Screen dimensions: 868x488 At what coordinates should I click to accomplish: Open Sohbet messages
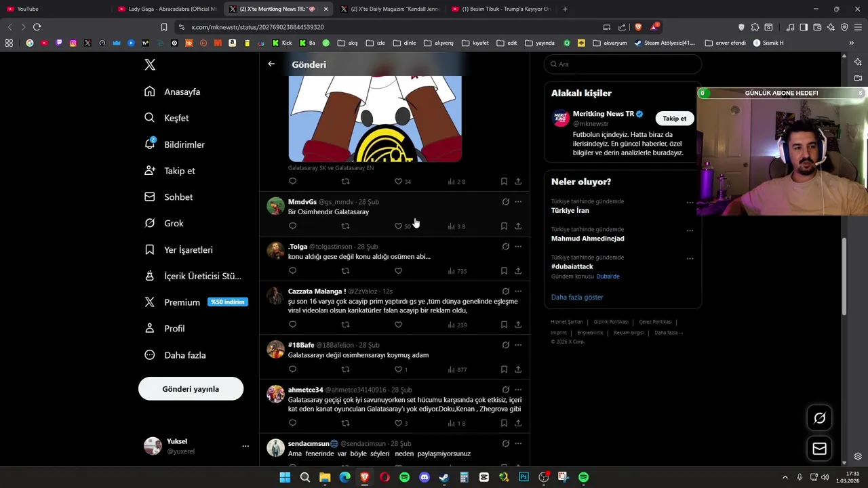click(168, 197)
